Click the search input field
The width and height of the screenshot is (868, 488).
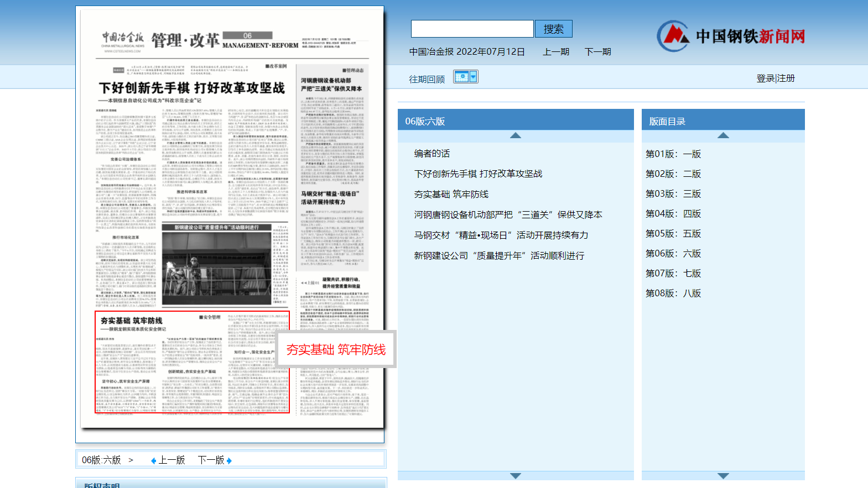(x=472, y=29)
